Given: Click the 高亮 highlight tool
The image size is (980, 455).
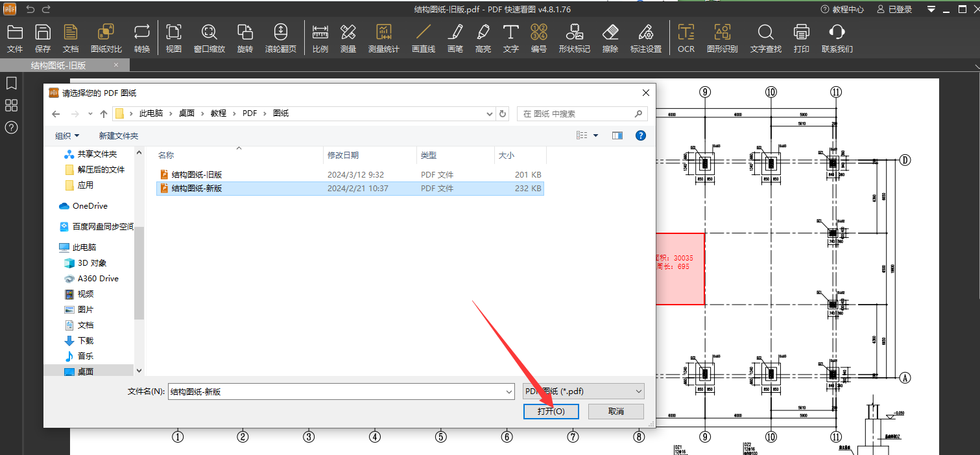Looking at the screenshot, I should [x=483, y=38].
